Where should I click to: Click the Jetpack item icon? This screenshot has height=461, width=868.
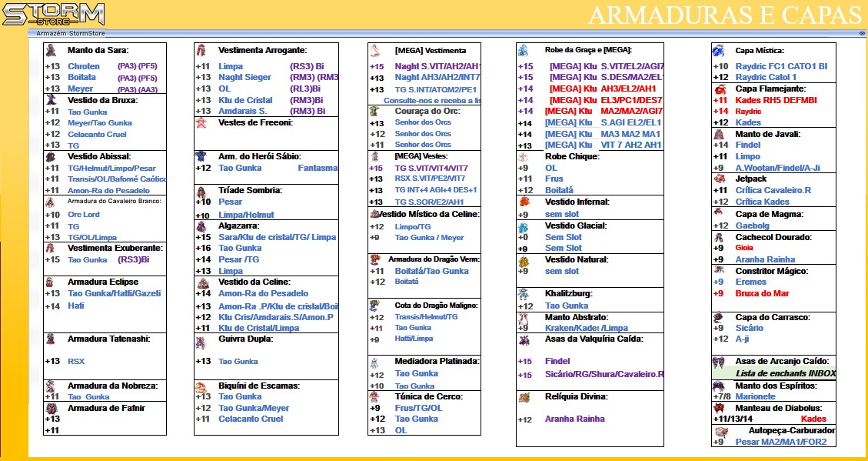719,179
